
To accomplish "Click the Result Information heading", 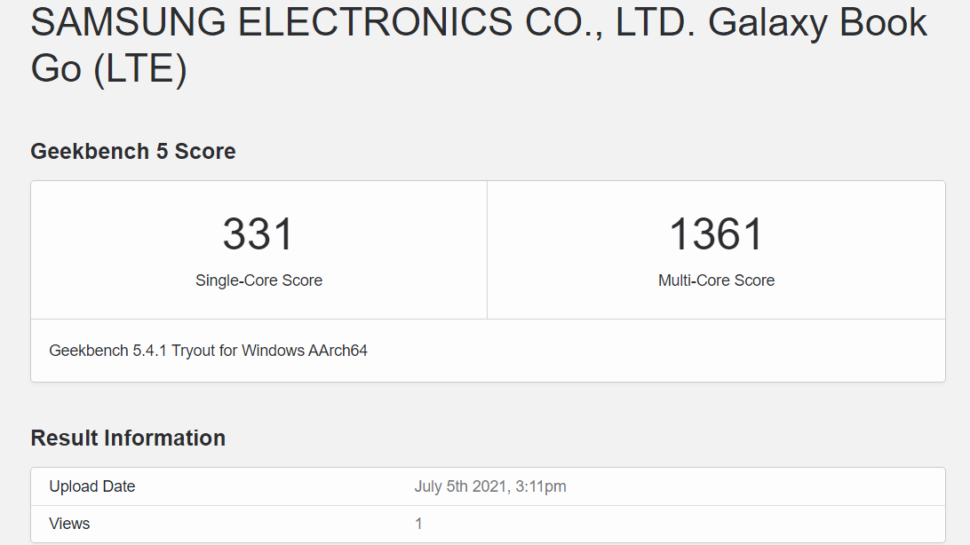I will [x=128, y=438].
